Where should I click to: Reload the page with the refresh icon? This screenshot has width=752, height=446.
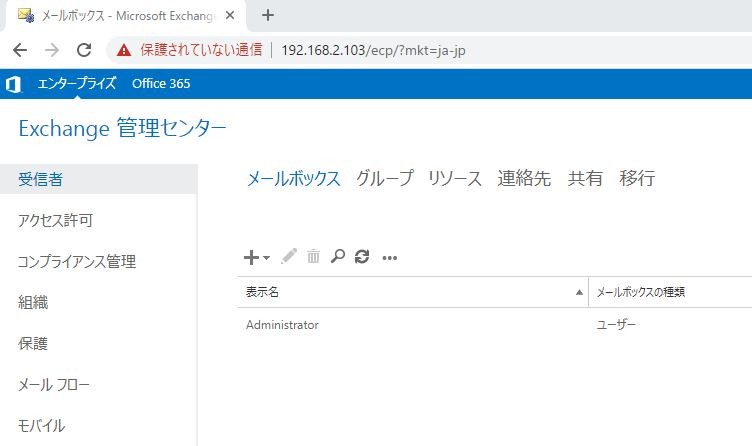coord(84,50)
